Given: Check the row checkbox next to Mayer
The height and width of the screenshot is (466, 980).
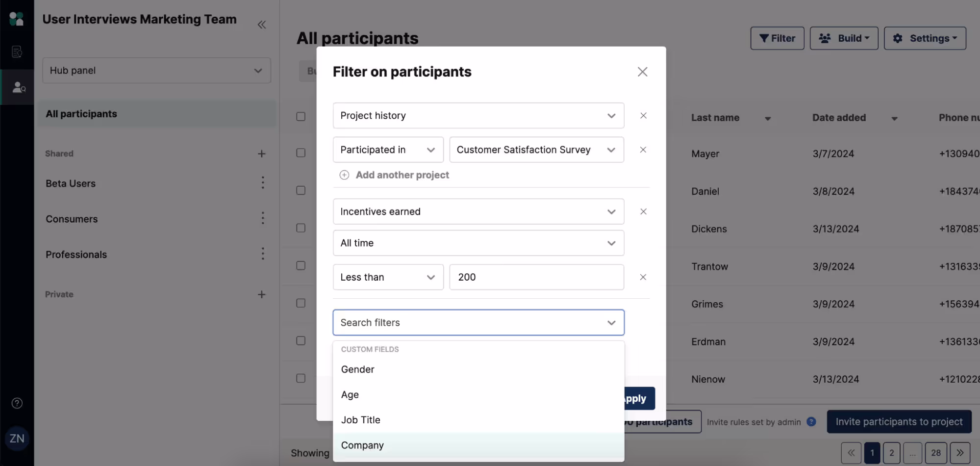Looking at the screenshot, I should point(301,153).
